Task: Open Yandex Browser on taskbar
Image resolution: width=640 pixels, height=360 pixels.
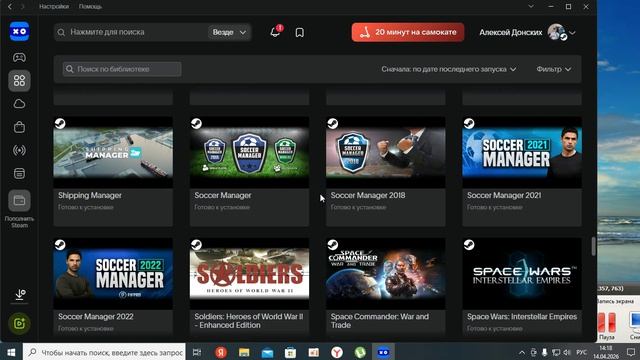Action: tap(337, 352)
